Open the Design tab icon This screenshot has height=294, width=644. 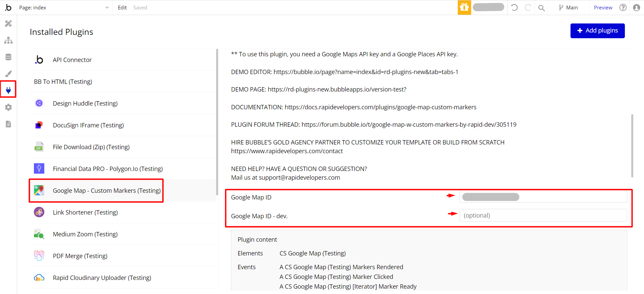(8, 23)
